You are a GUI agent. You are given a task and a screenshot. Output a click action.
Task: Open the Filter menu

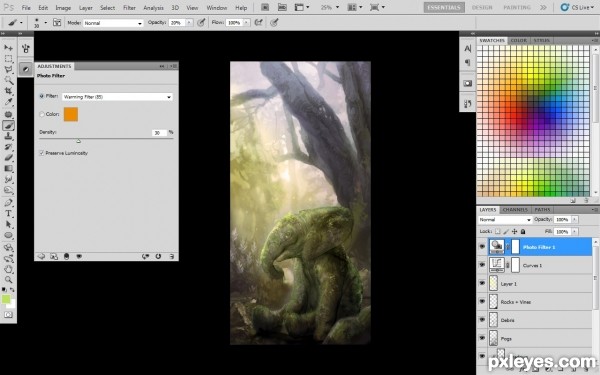tap(129, 8)
